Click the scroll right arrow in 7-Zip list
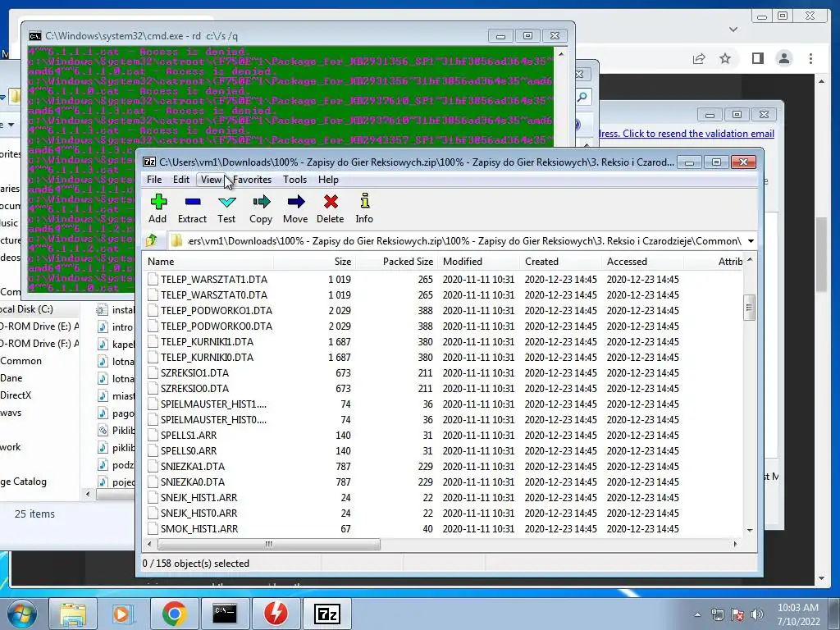 pyautogui.click(x=735, y=545)
